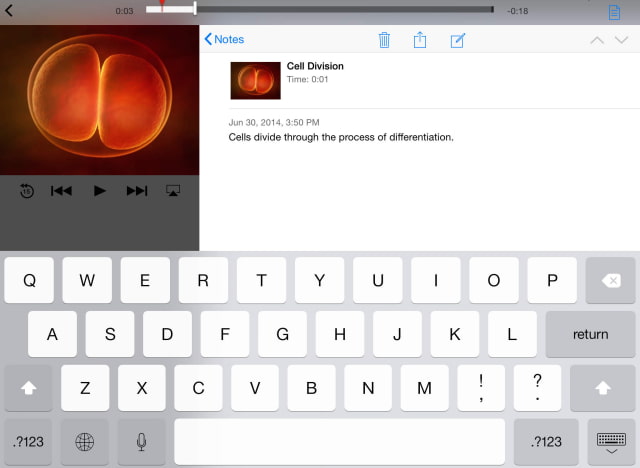
Task: Tap the O key
Action: pyautogui.click(x=494, y=280)
